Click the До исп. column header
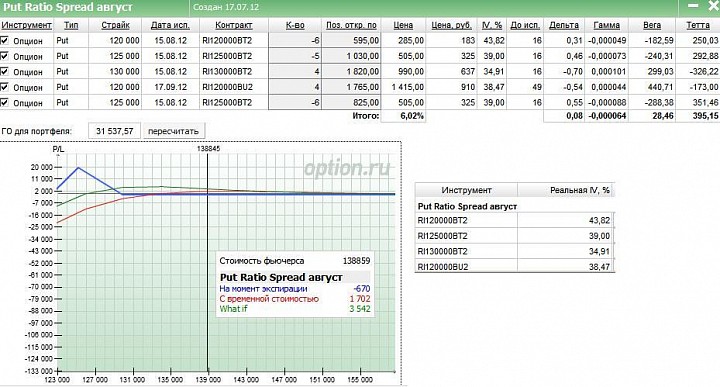The height and width of the screenshot is (387, 720). (x=525, y=25)
